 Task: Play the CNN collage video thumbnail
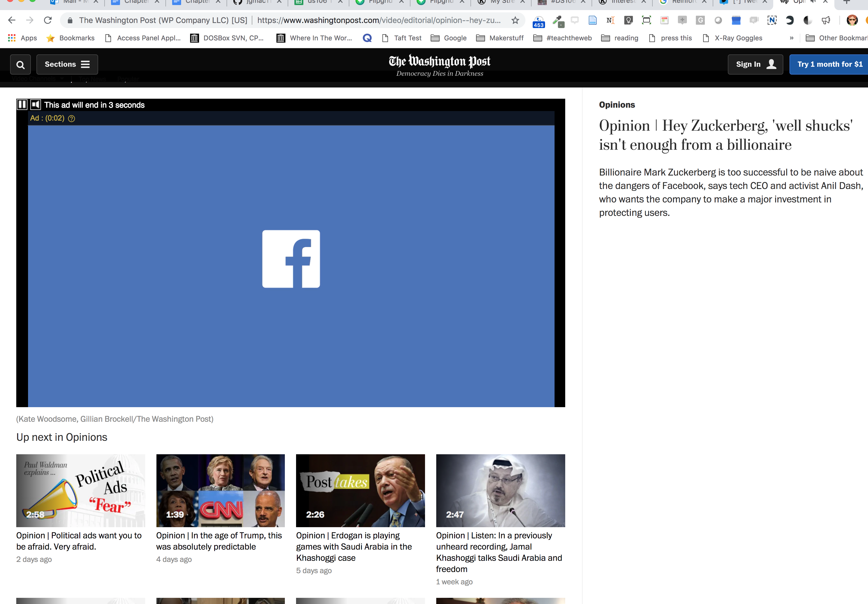[220, 490]
